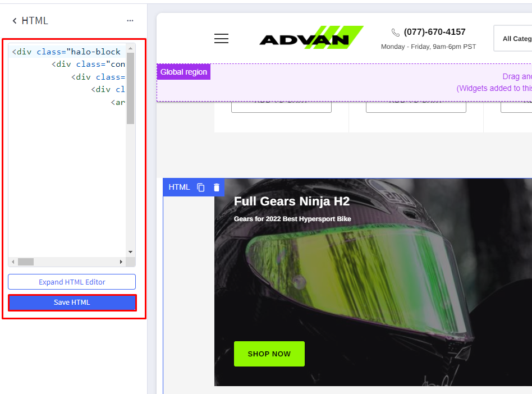Click the green SHOP NOW button
This screenshot has height=394, width=532.
(269, 354)
